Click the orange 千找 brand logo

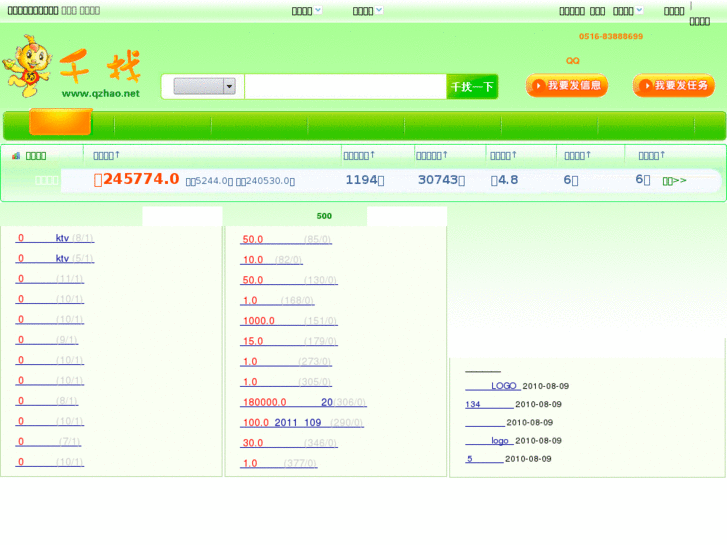[x=100, y=66]
